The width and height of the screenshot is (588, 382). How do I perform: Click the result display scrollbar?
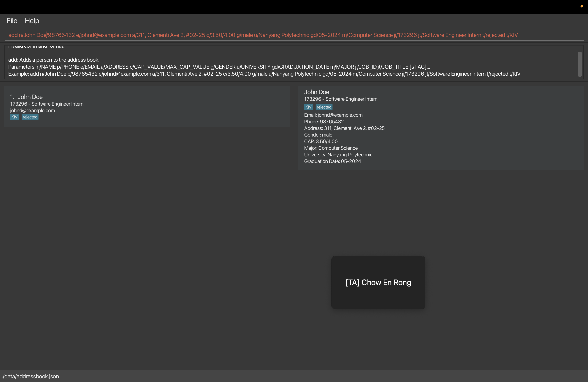pyautogui.click(x=580, y=64)
